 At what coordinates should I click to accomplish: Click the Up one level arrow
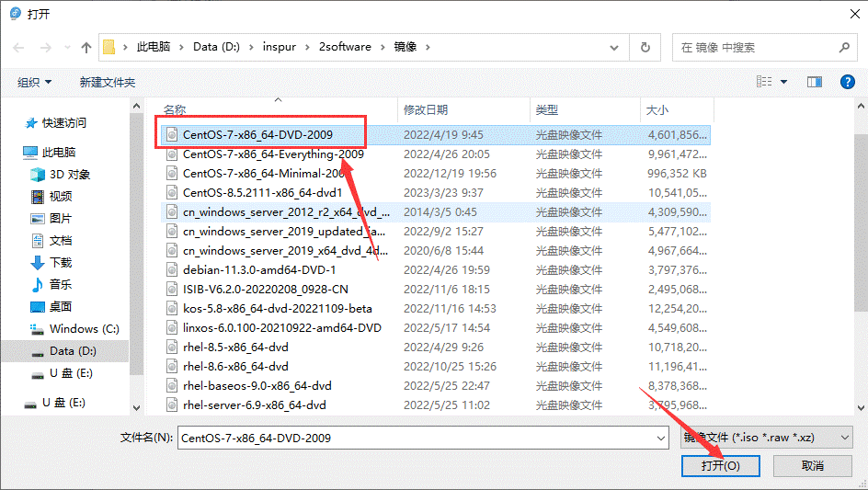tap(86, 47)
